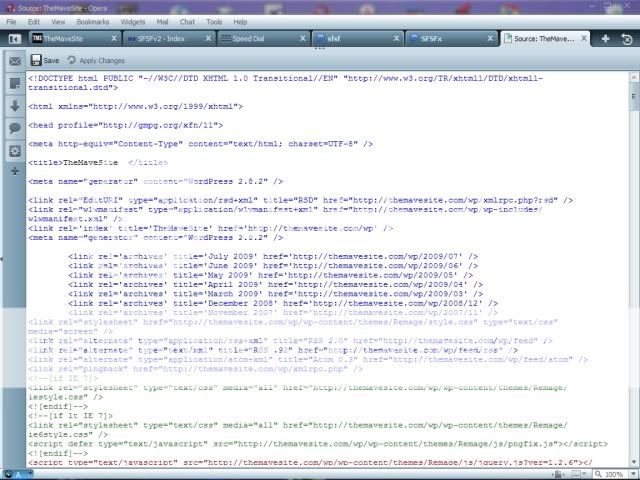Click the first WordPress 2.8.2 generator line
Viewport: 640px width, 480px height.
tap(156, 181)
